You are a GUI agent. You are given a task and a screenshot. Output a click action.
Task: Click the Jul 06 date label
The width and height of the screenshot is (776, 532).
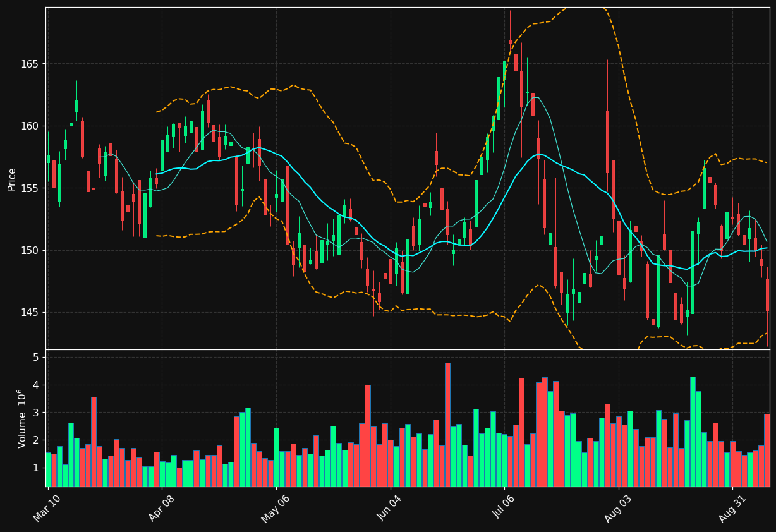[x=504, y=508]
